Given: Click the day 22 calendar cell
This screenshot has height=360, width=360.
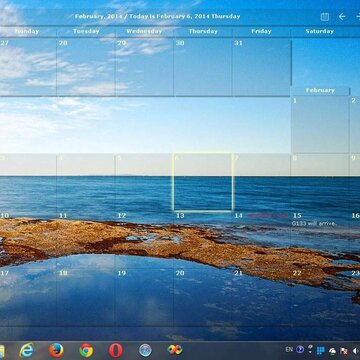Looking at the screenshot, I should click(x=320, y=297).
